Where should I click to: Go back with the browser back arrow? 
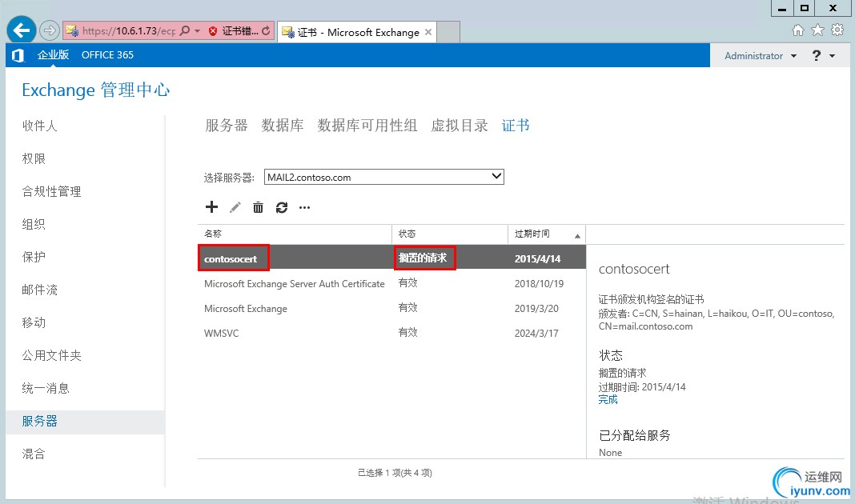[x=22, y=30]
